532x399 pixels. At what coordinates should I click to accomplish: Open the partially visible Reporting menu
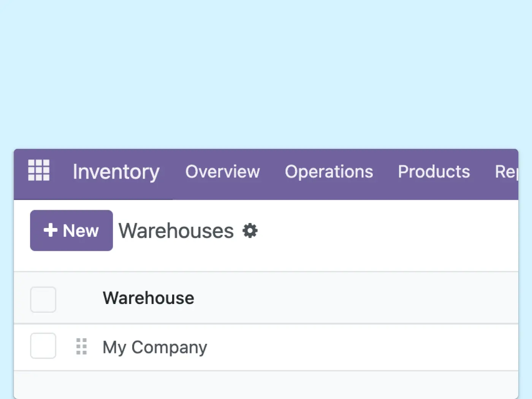tap(506, 172)
